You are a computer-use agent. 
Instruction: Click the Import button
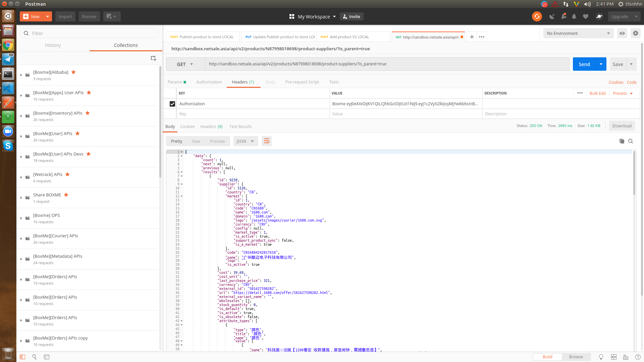[x=65, y=16]
